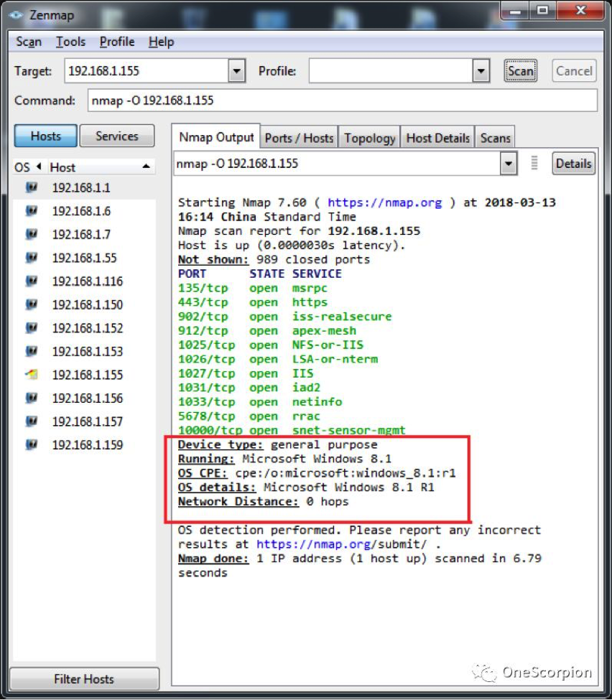Click the OS icon beside 192.168.1.6
Image resolution: width=612 pixels, height=700 pixels.
32,210
